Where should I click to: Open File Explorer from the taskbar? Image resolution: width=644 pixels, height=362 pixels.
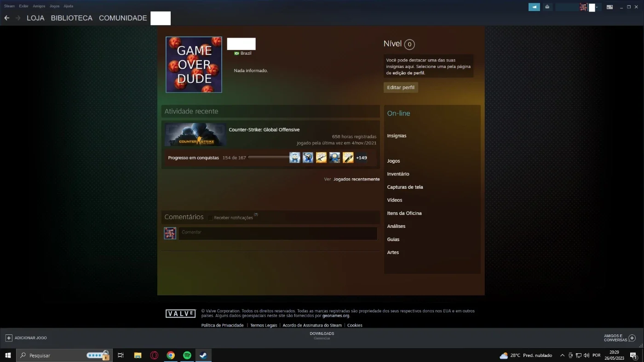tap(138, 355)
